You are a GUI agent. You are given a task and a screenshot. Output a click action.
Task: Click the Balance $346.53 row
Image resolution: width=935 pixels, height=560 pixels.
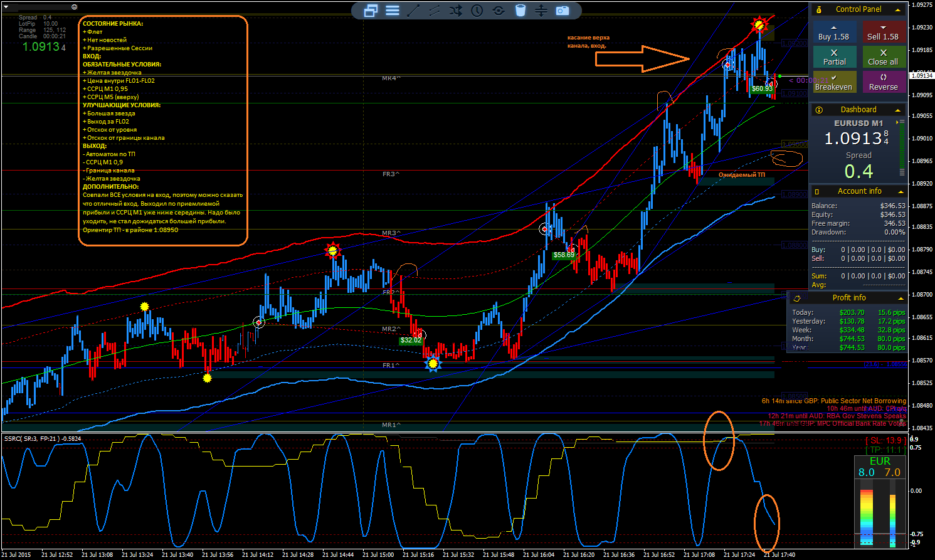858,206
